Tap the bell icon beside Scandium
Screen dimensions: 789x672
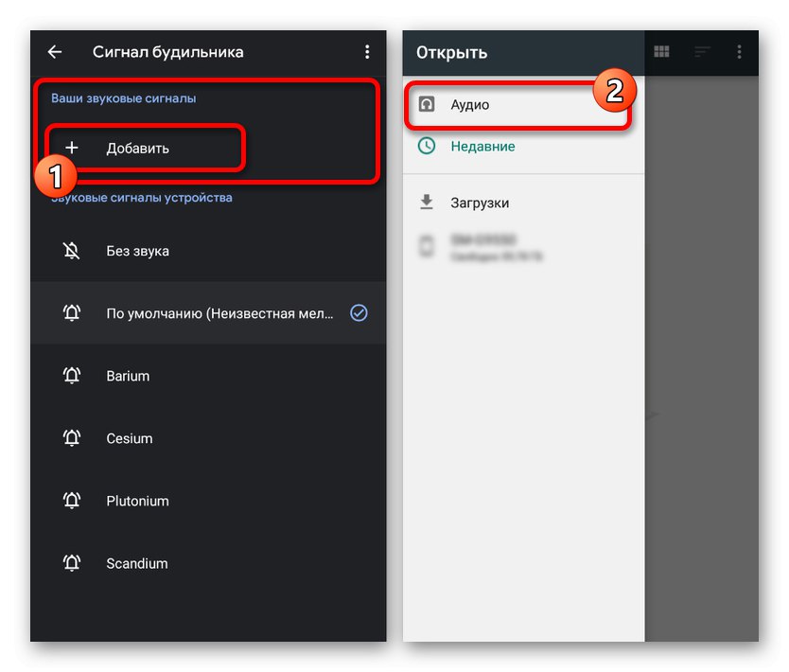click(72, 563)
